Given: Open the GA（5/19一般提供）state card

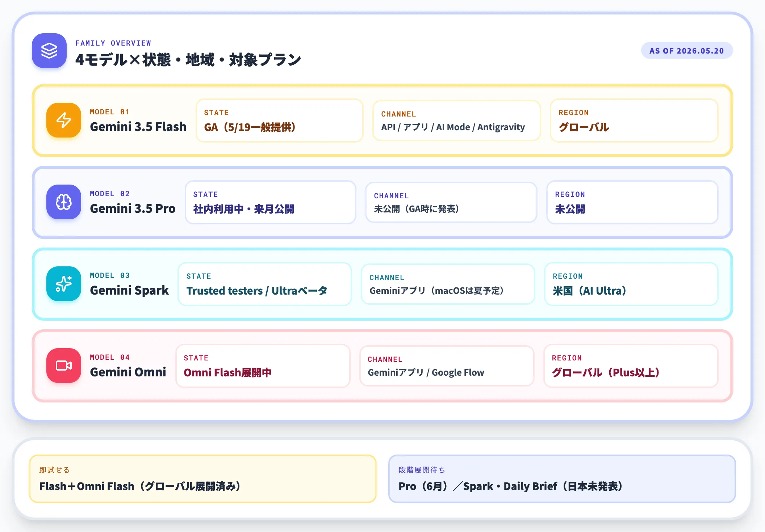Looking at the screenshot, I should tap(279, 120).
